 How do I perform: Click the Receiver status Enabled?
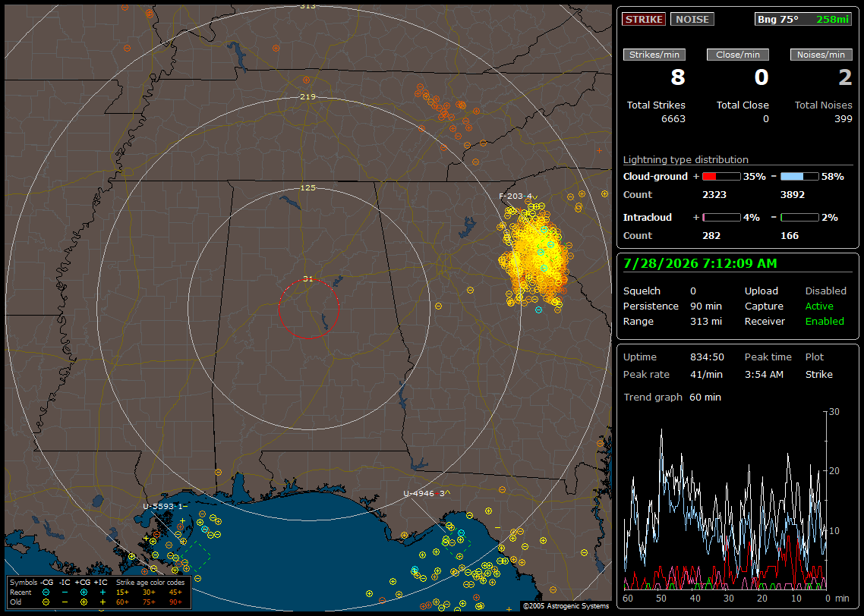pyautogui.click(x=825, y=322)
